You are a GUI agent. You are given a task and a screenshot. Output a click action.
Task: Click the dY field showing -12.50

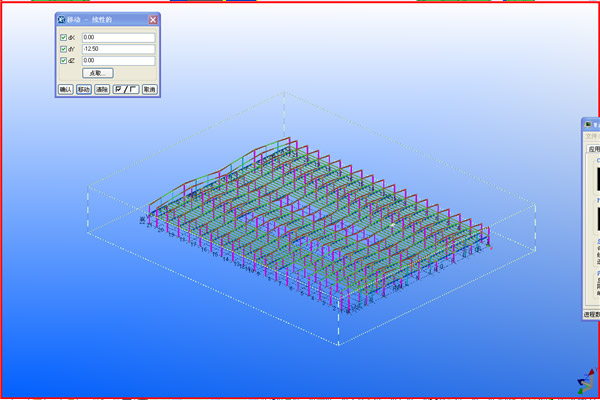coord(118,49)
